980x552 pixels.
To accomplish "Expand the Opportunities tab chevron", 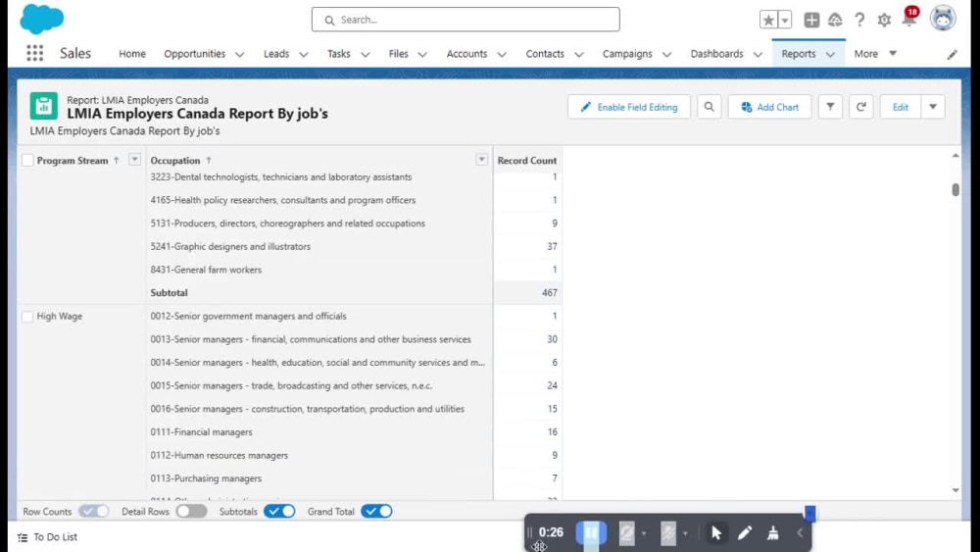I will pyautogui.click(x=239, y=54).
